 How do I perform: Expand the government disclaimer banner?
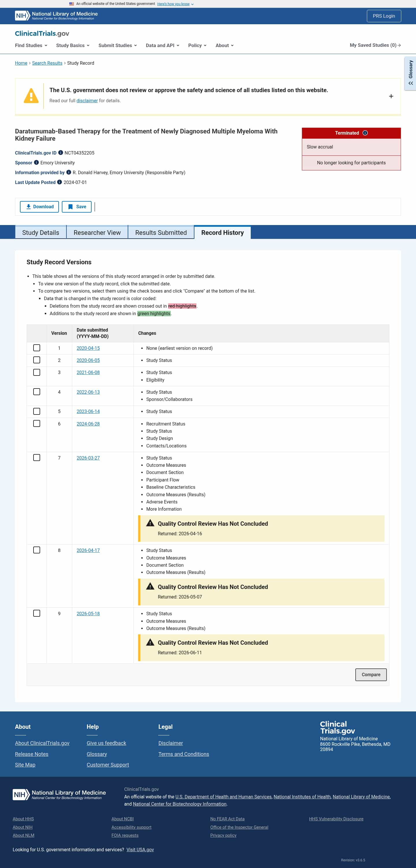click(x=391, y=96)
